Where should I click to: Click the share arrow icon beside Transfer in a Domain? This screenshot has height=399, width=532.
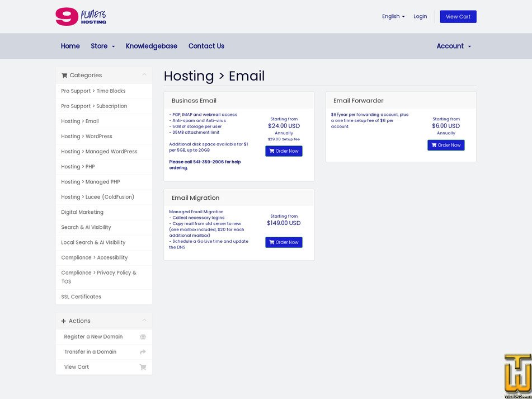[143, 352]
